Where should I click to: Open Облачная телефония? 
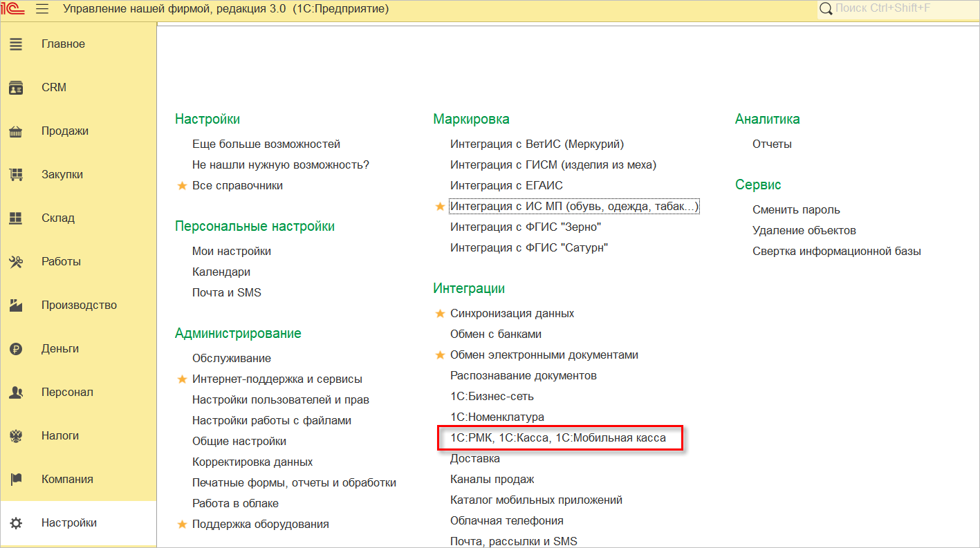coord(507,521)
